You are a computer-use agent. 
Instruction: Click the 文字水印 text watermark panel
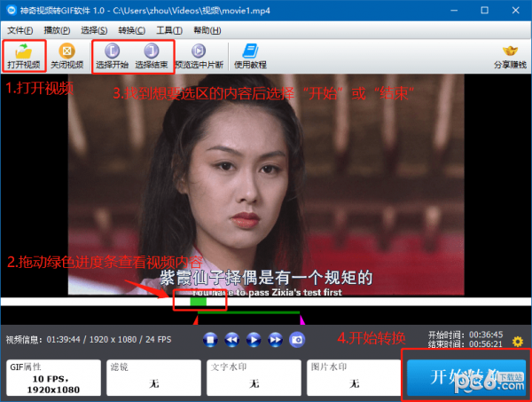click(254, 377)
